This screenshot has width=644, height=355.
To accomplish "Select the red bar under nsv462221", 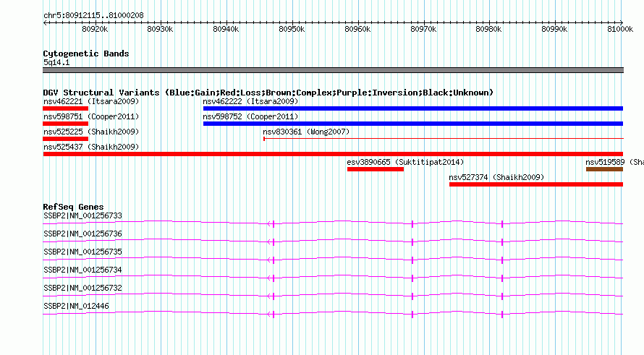I will point(65,108).
